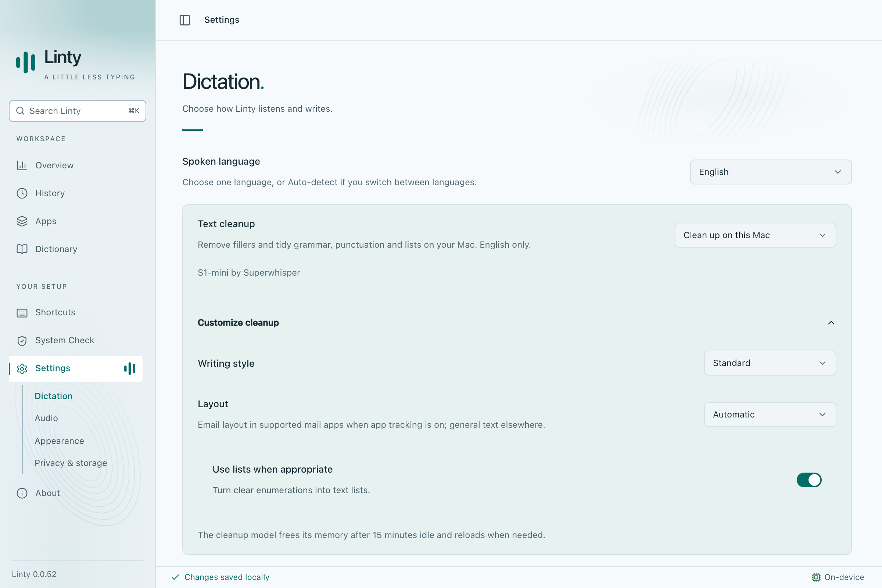
Task: Open Shortcuts in Your Setup
Action: point(76,312)
